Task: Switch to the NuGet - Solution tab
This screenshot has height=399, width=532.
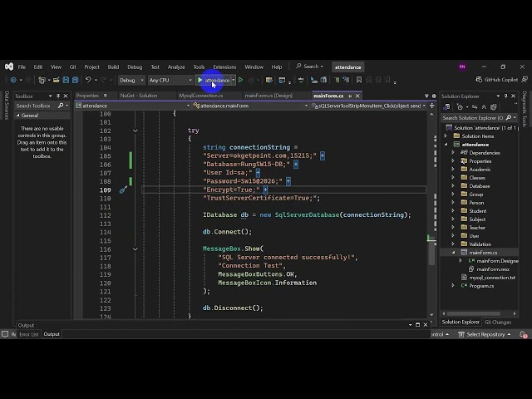Action: 139,96
